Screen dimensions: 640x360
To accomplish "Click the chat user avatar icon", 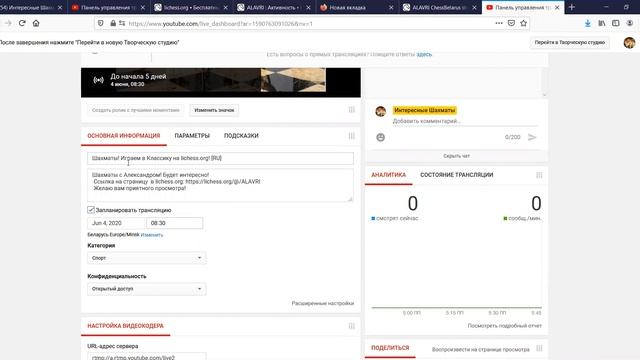I will coord(380,111).
